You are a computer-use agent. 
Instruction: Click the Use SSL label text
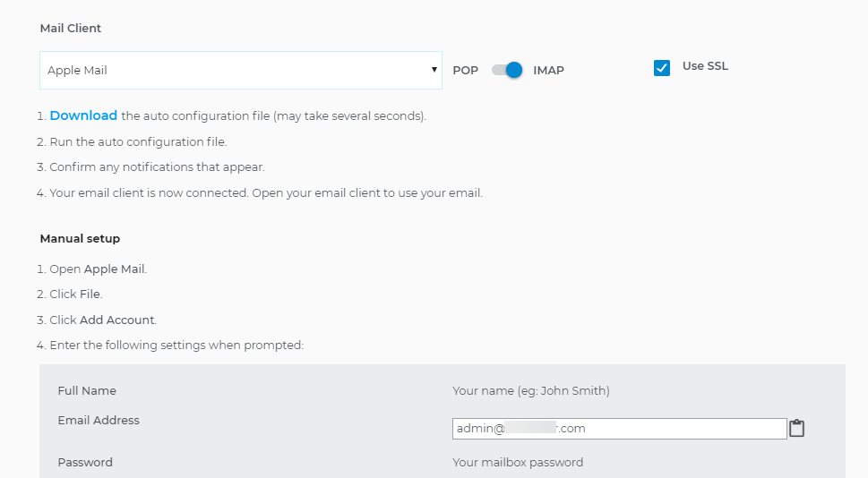point(705,66)
